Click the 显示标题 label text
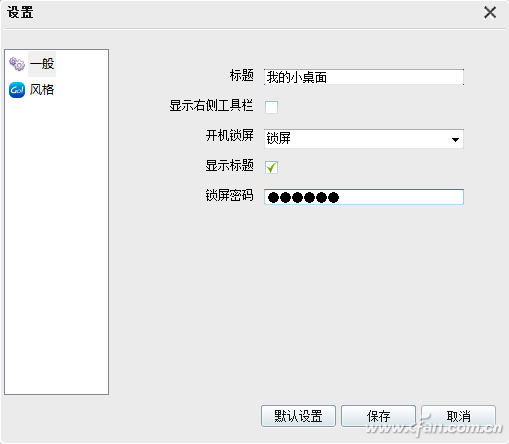Screen dimensions: 509x444 (229, 166)
